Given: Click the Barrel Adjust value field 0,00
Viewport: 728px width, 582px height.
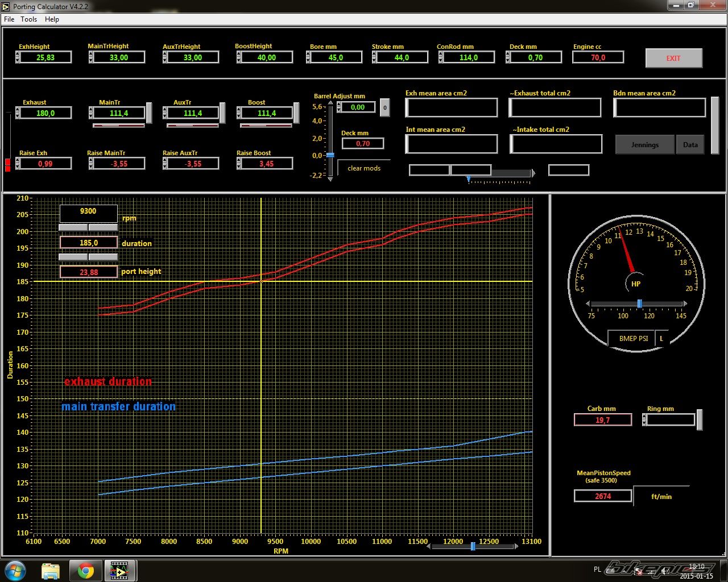Looking at the screenshot, I should [358, 107].
